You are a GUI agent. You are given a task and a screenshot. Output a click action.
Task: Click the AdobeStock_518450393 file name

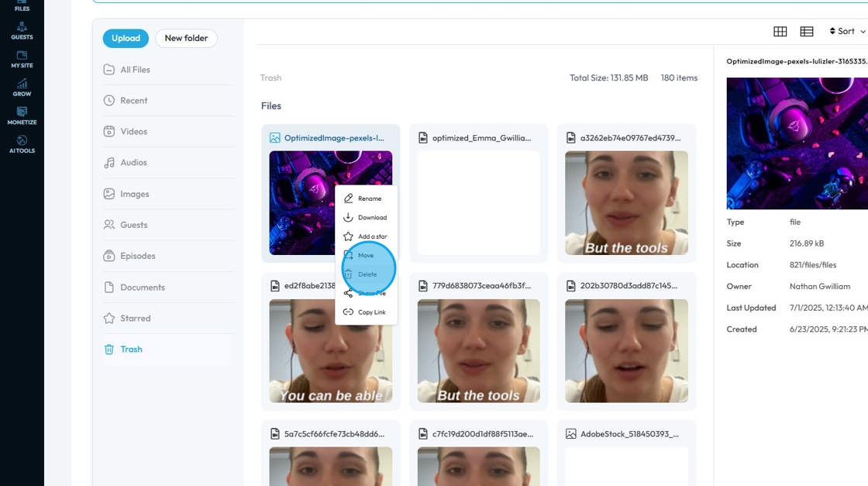click(629, 434)
